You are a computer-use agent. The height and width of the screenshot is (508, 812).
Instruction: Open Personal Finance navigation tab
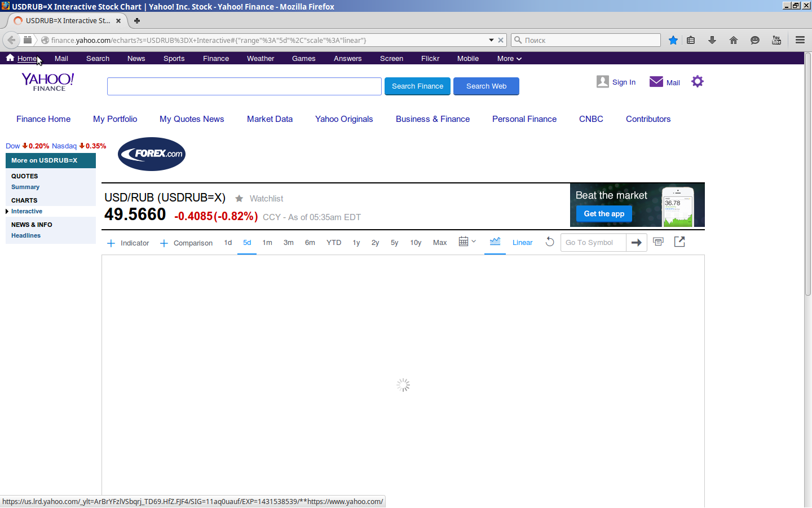click(524, 119)
